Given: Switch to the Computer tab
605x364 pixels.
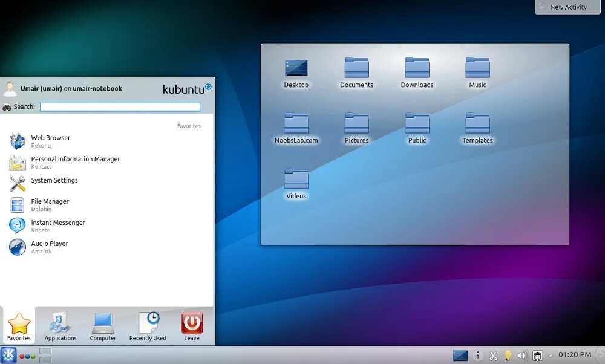Looking at the screenshot, I should [103, 327].
